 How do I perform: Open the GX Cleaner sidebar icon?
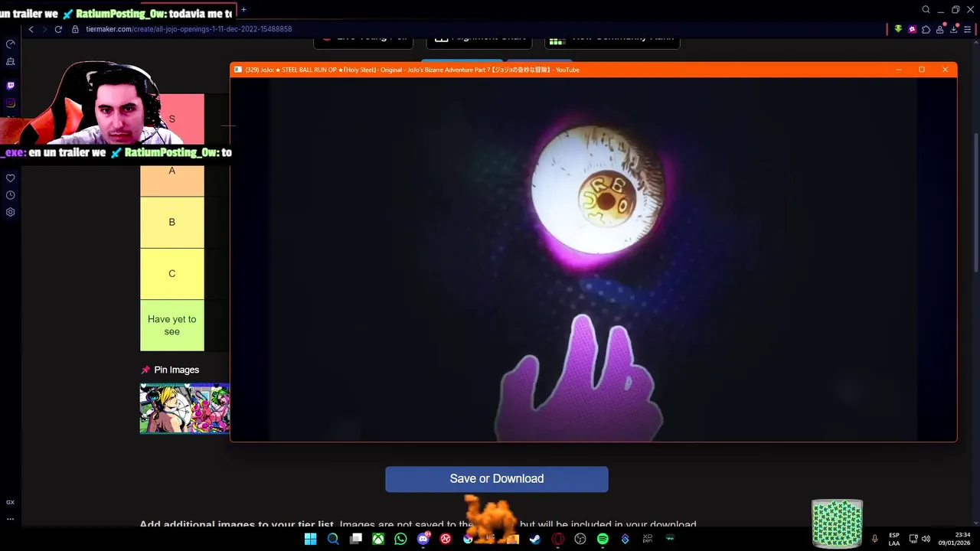(11, 61)
